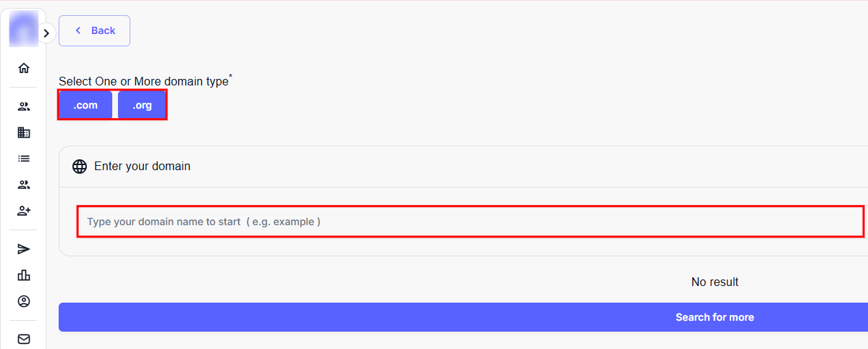Open the bar chart analytics icon
This screenshot has height=349, width=868.
pyautogui.click(x=24, y=275)
